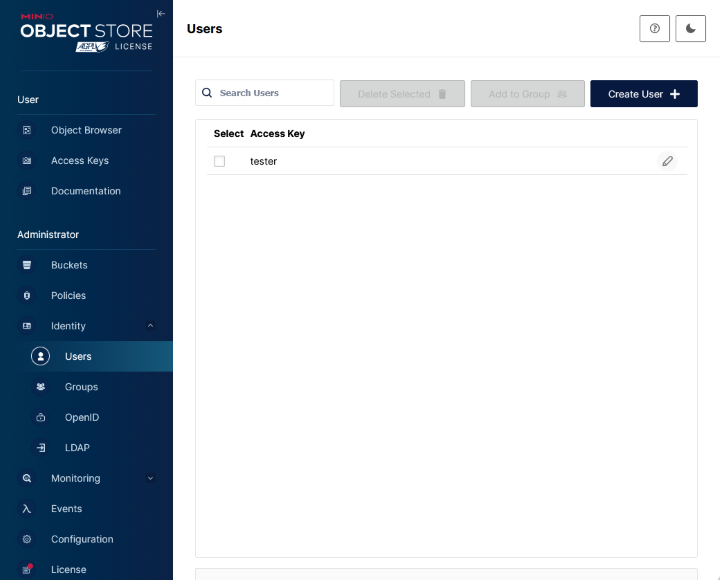
Task: Open the Groups icon under Identity
Action: (40, 387)
